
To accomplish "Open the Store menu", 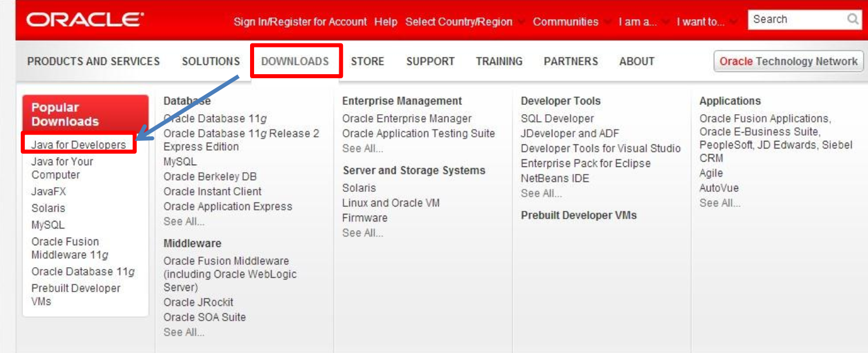I will tap(367, 61).
